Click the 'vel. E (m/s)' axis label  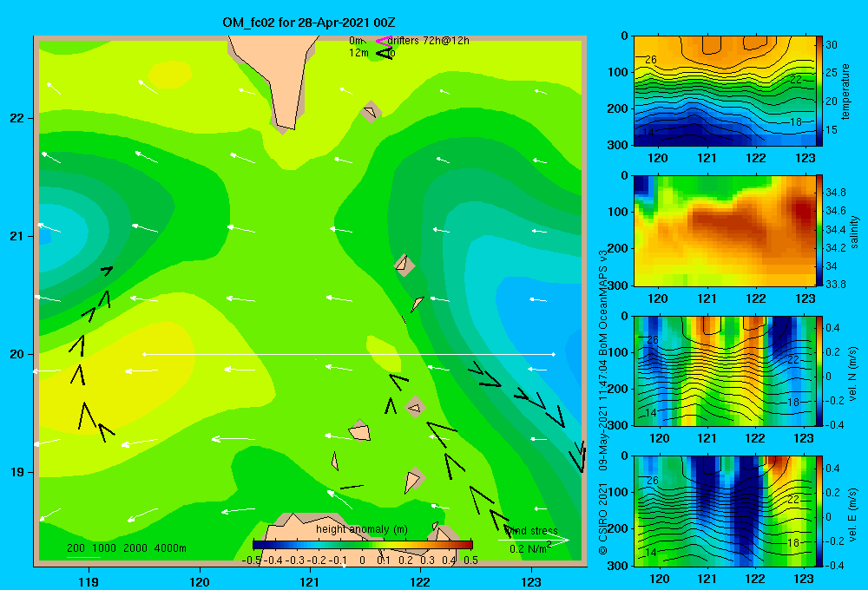(x=853, y=514)
